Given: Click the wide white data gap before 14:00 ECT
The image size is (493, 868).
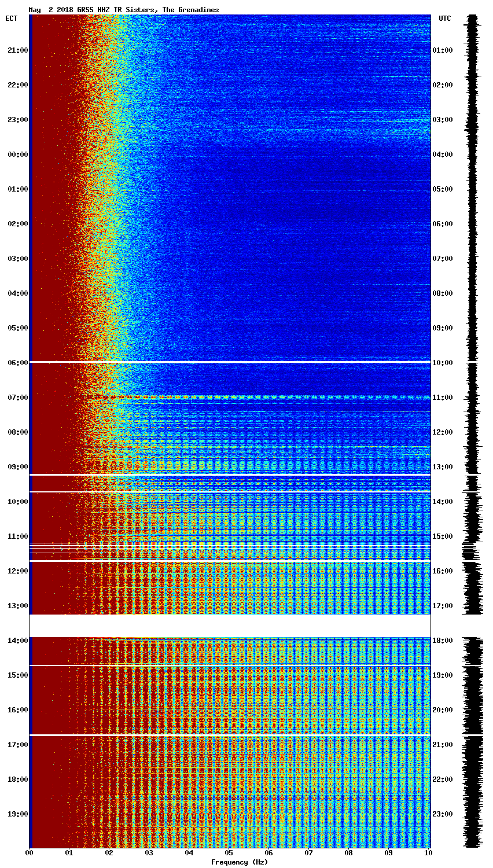Looking at the screenshot, I should coord(230,626).
